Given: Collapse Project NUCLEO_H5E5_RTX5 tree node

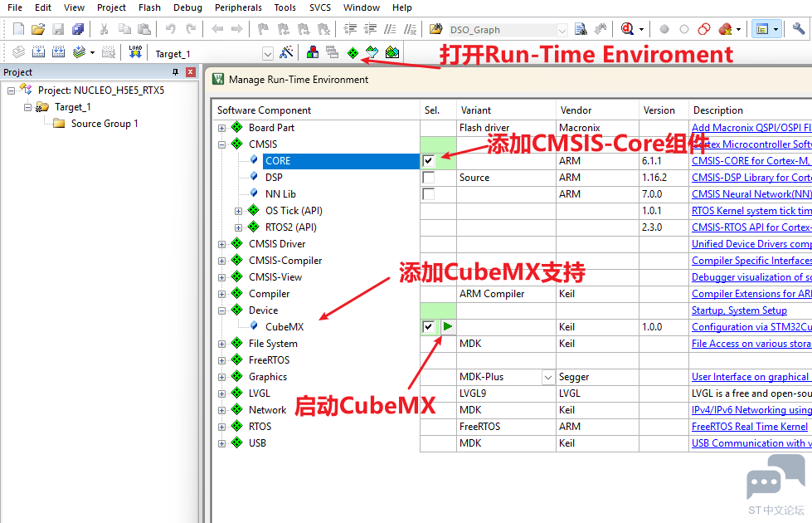Looking at the screenshot, I should pos(11,90).
